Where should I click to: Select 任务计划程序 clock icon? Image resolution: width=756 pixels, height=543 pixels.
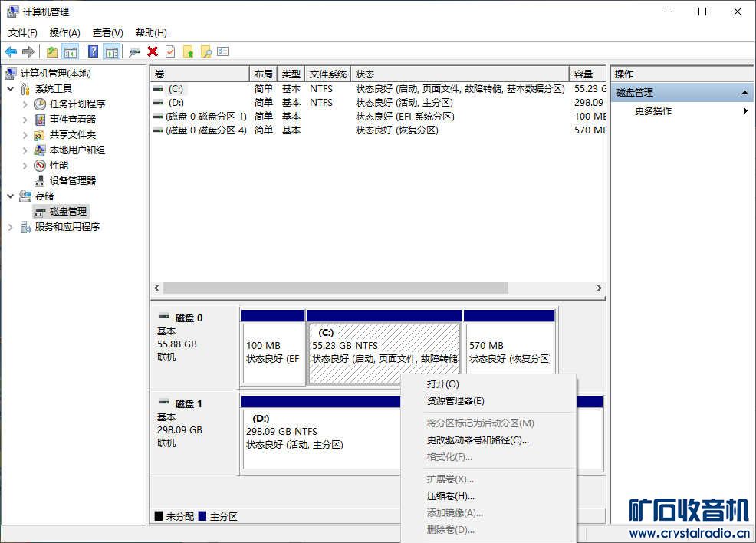coord(40,104)
